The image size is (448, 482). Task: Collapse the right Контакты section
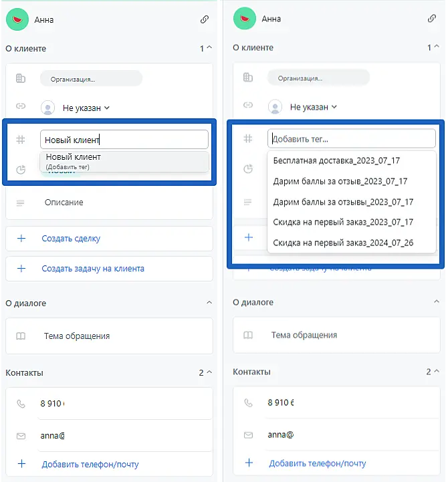click(437, 372)
